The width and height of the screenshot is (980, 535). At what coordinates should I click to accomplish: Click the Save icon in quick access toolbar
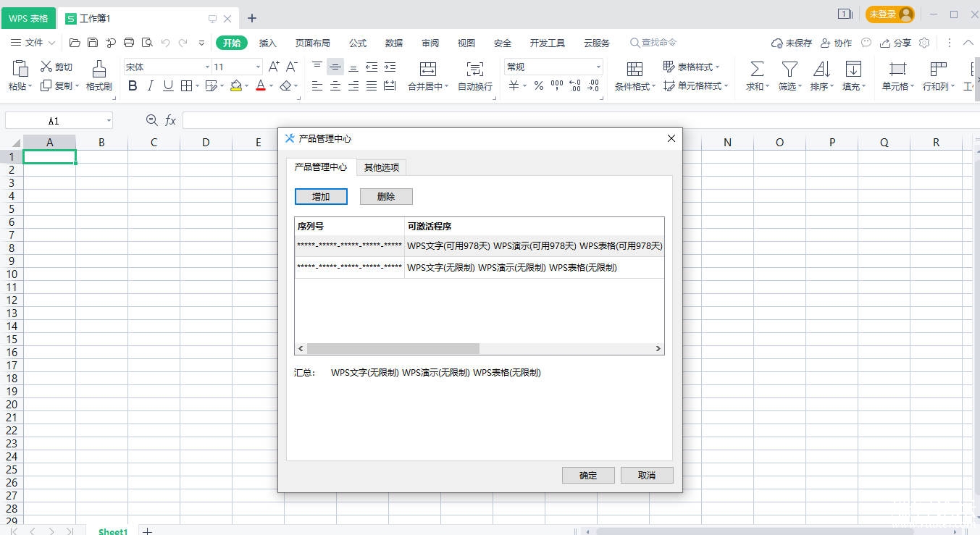(93, 43)
